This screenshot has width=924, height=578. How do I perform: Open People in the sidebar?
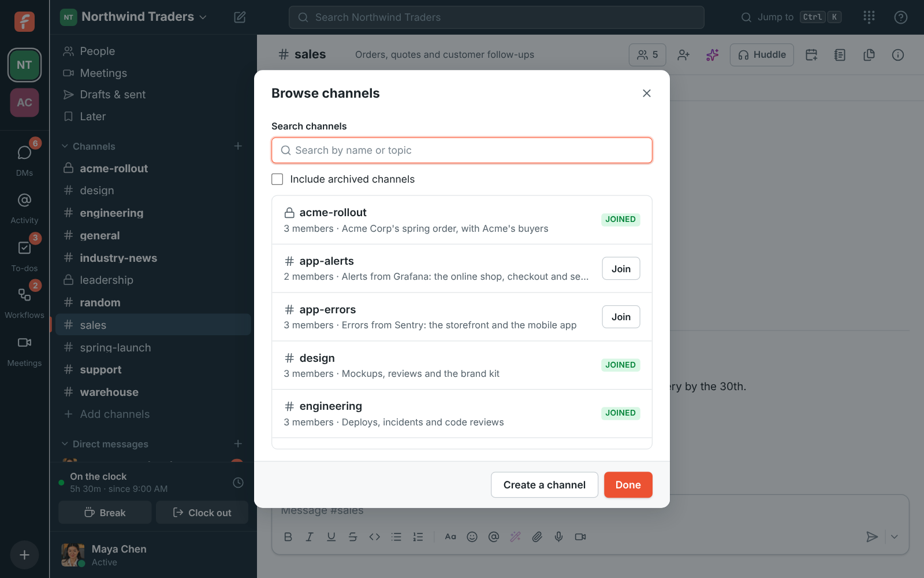(153, 51)
